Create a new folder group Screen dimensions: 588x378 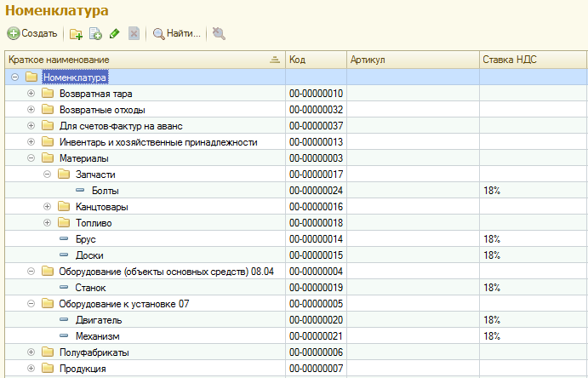click(76, 34)
